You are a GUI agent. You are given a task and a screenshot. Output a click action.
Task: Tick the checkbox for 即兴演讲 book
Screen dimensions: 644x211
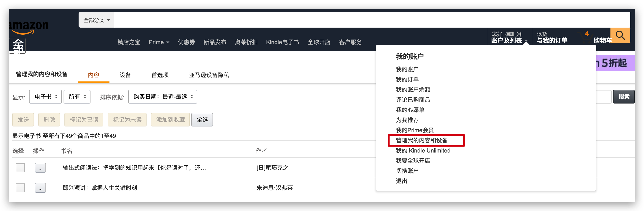tap(20, 188)
